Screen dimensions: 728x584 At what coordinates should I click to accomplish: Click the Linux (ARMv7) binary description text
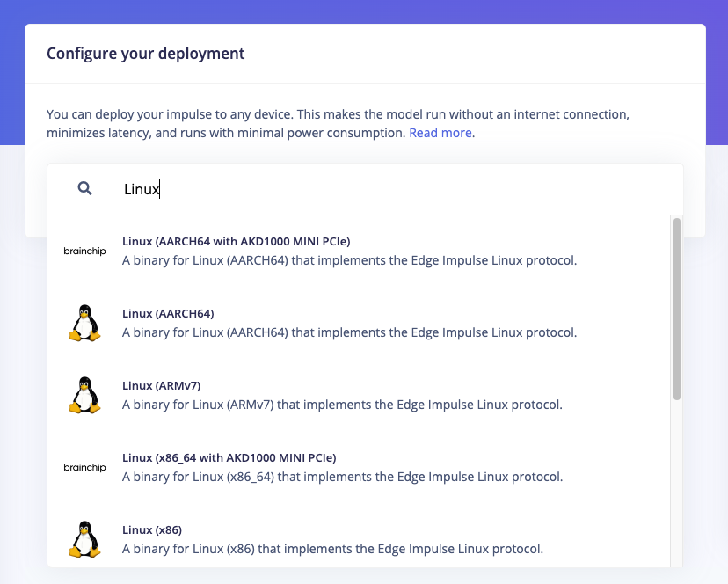coord(342,405)
